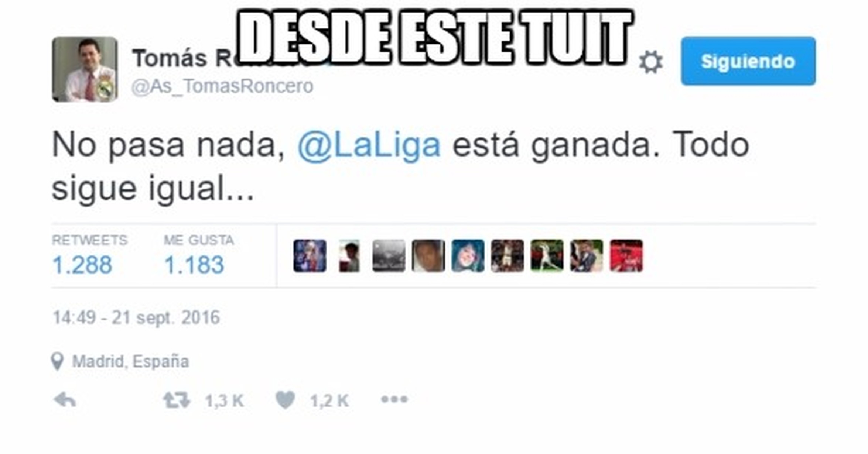Open the first liker avatar thumbnail

pos(310,256)
